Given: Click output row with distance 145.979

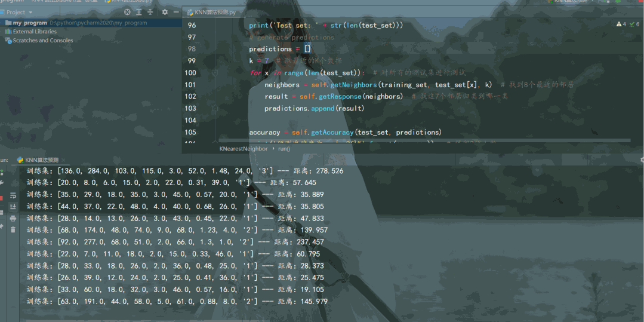Looking at the screenshot, I should click(x=177, y=302).
